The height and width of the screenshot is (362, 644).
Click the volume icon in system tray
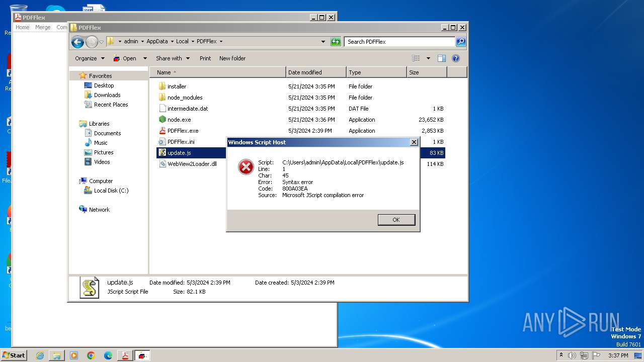572,355
